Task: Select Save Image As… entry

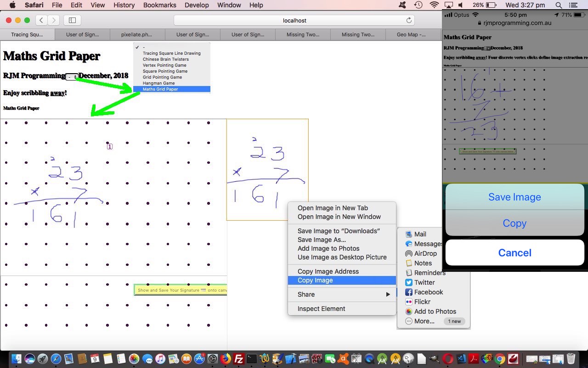Action: click(x=342, y=240)
